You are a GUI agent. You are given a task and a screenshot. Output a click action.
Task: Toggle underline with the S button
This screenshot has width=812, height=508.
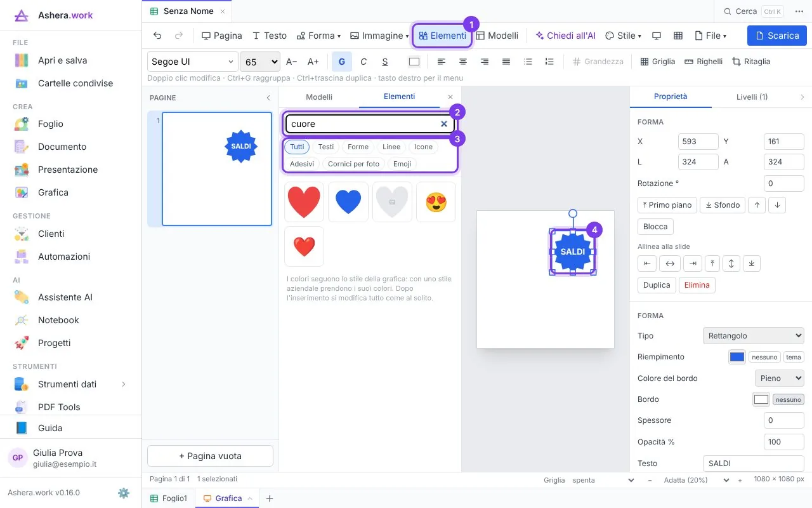[385, 62]
